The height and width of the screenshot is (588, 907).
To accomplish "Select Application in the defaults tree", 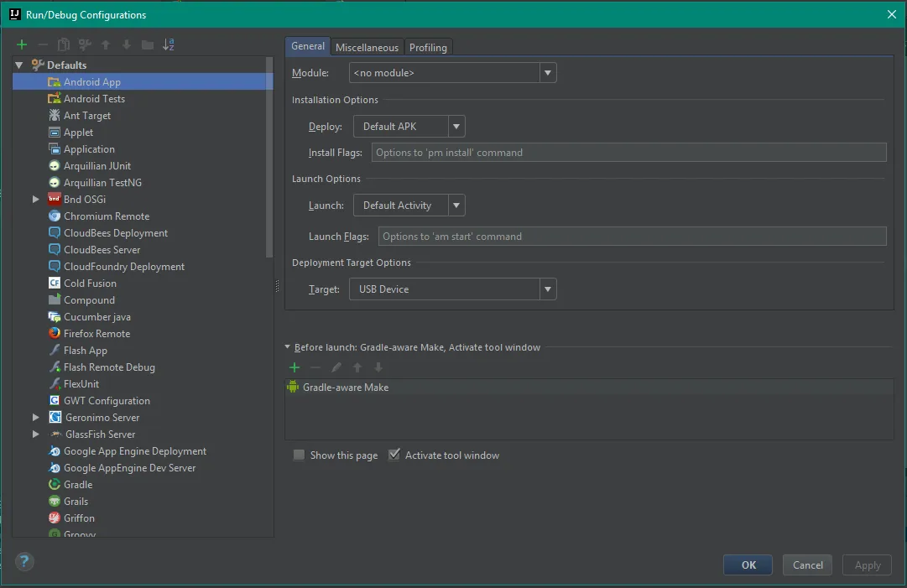I will click(x=88, y=148).
